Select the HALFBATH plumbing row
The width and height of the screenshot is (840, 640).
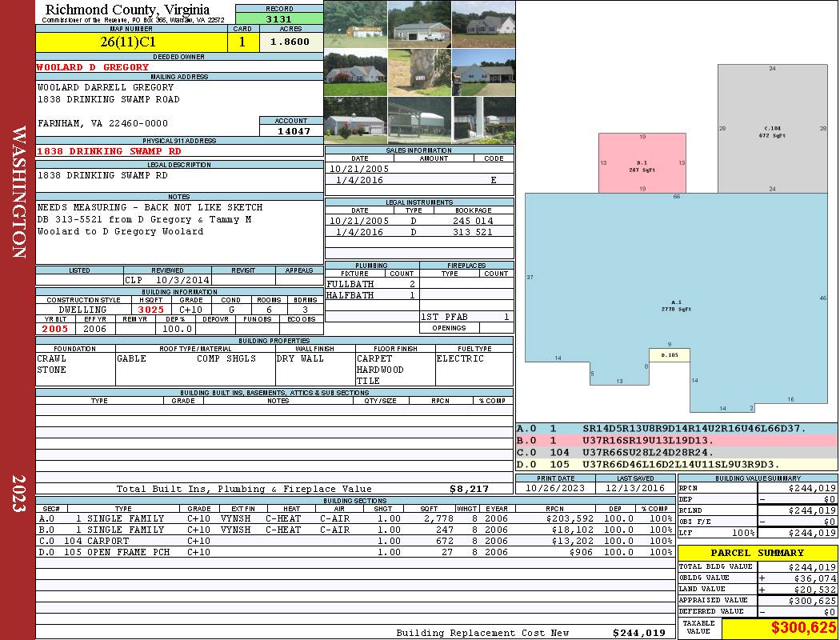click(372, 295)
